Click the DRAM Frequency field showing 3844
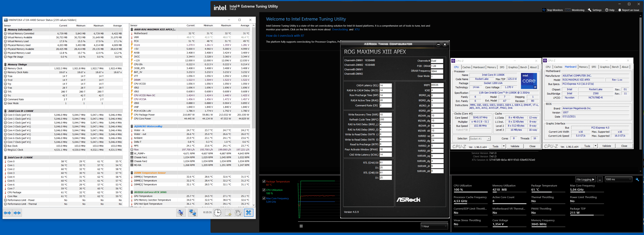This screenshot has width=644, height=235. click(x=437, y=71)
